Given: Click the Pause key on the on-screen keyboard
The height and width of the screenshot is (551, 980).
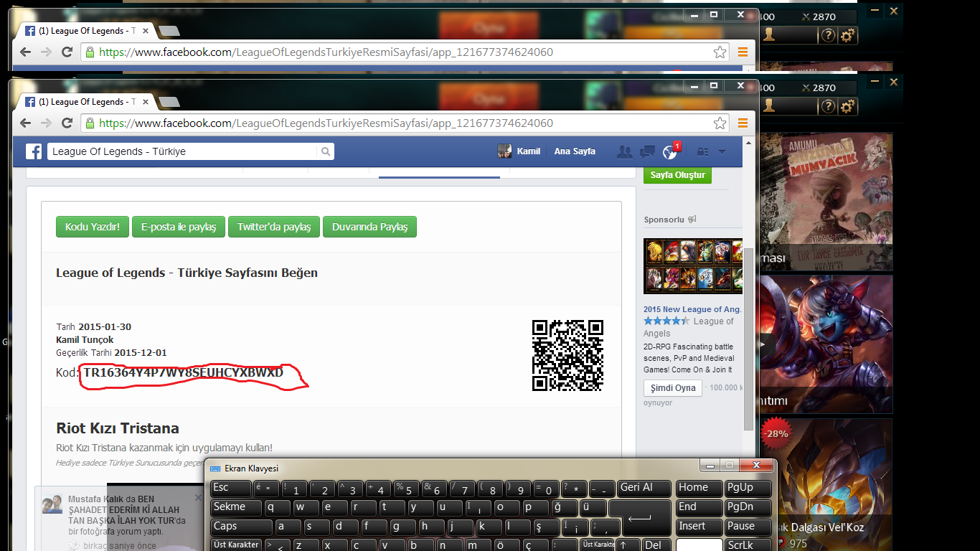Looking at the screenshot, I should point(748,527).
